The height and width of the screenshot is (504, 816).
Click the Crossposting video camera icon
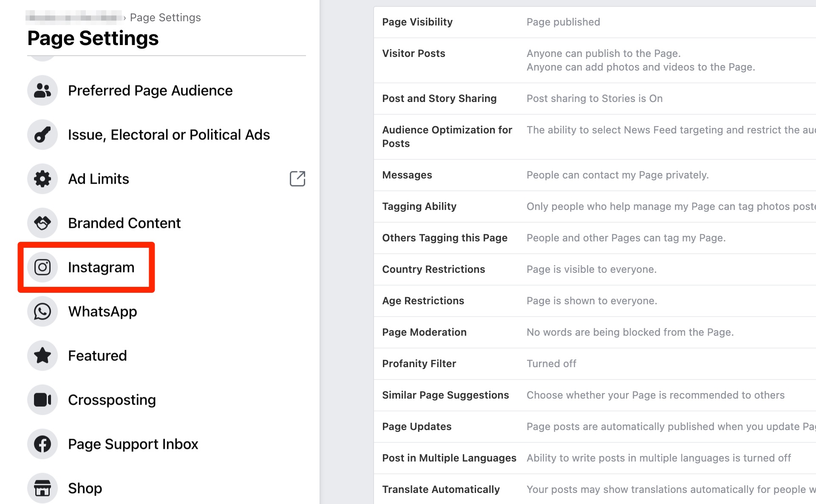pos(42,400)
